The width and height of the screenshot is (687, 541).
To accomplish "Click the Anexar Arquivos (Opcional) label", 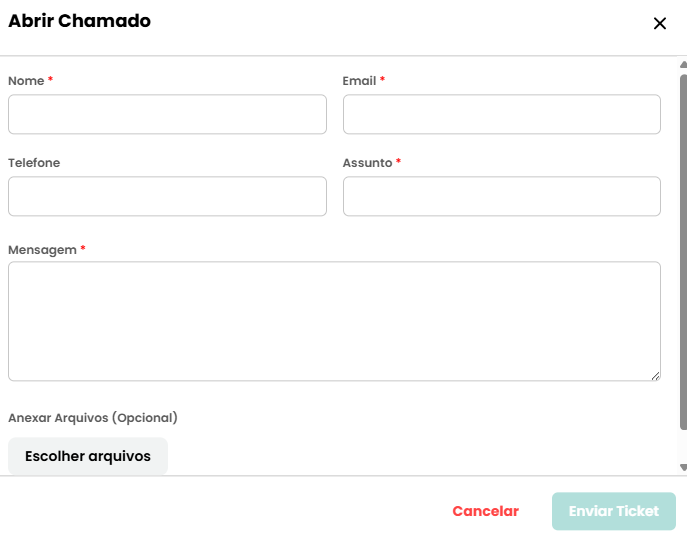I will [93, 418].
